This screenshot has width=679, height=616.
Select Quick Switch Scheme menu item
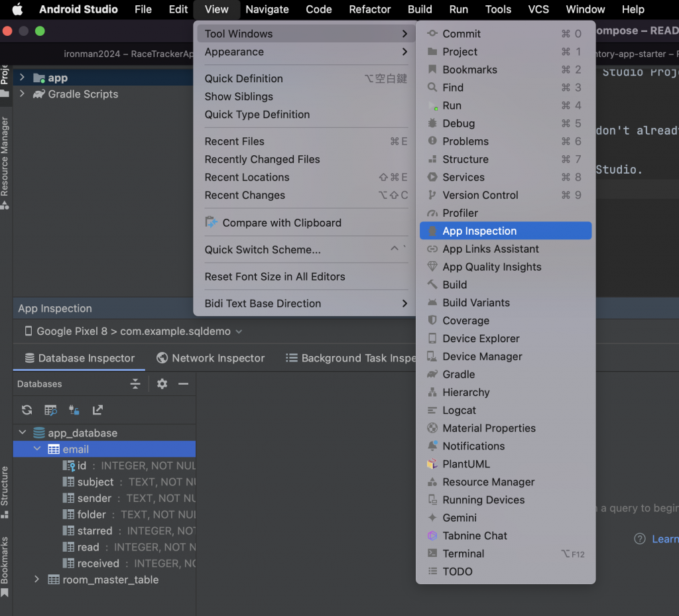click(306, 249)
